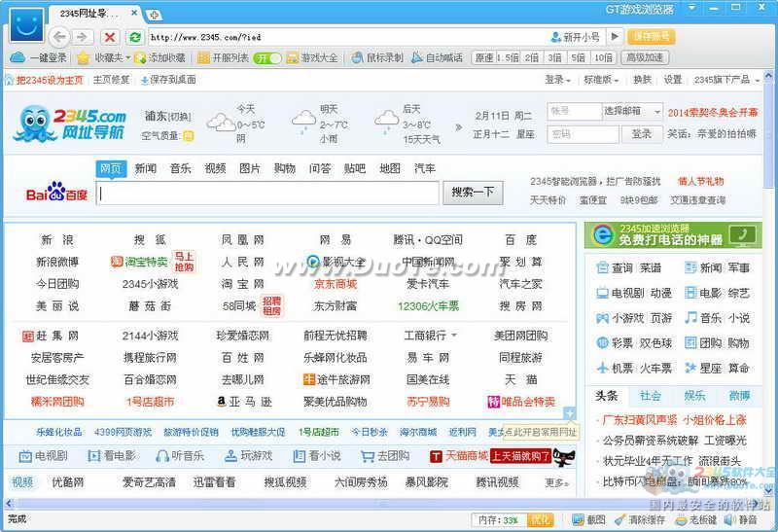Open the 登录 dropdown on page header
Image resolution: width=778 pixels, height=532 pixels.
click(x=557, y=80)
